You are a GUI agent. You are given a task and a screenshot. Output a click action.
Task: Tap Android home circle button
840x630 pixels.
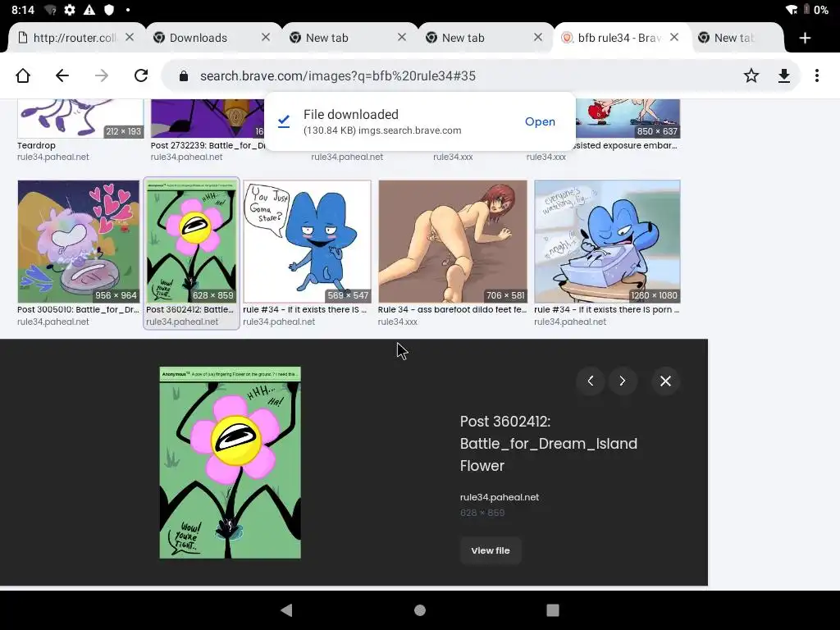pos(420,610)
